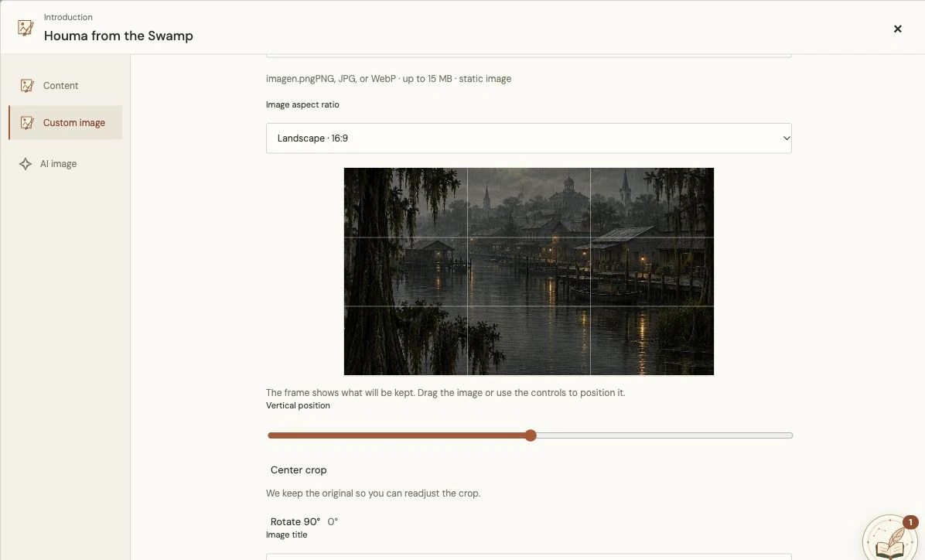
Task: Click the 'We keep the original' hint text
Action: (x=373, y=493)
